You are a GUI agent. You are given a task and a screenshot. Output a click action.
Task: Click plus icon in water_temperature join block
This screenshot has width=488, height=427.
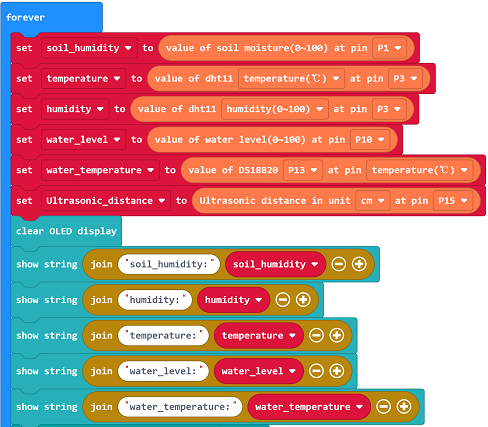click(x=404, y=407)
